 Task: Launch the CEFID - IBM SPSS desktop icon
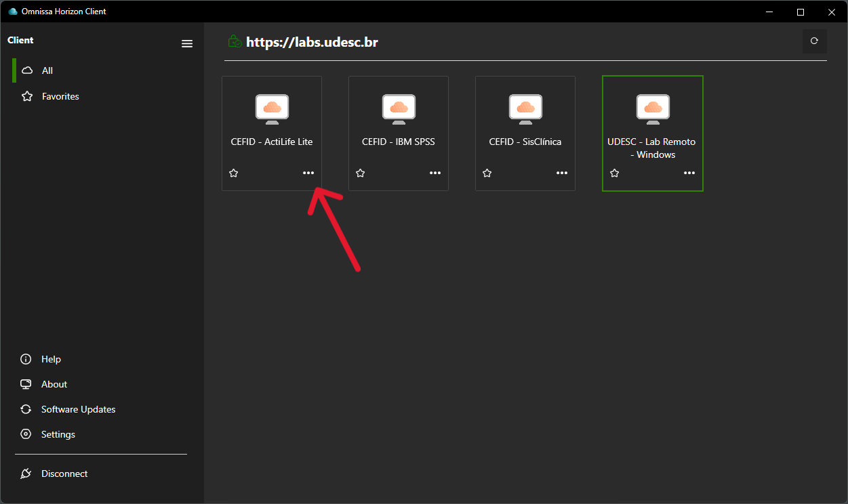(399, 109)
